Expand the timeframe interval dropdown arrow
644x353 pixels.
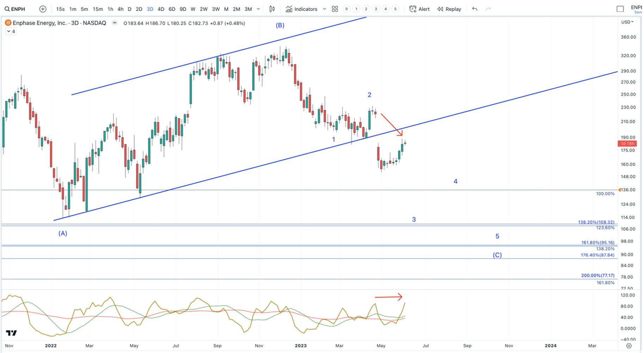coord(258,9)
